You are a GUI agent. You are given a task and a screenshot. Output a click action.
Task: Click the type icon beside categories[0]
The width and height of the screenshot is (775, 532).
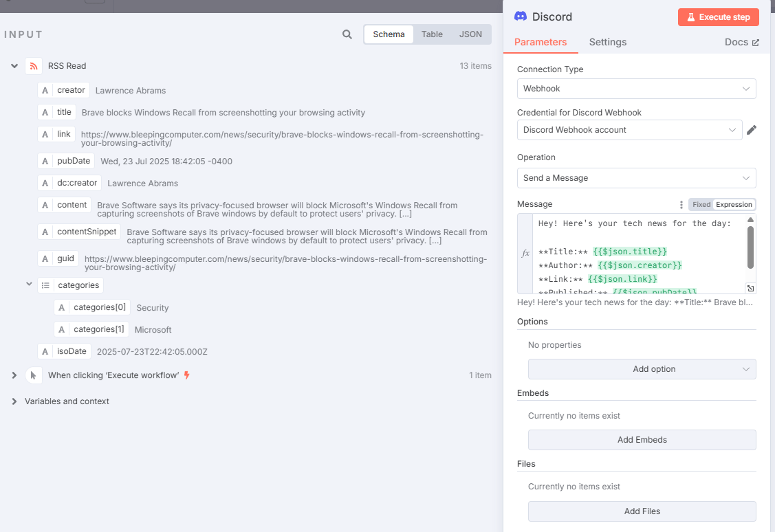click(62, 307)
